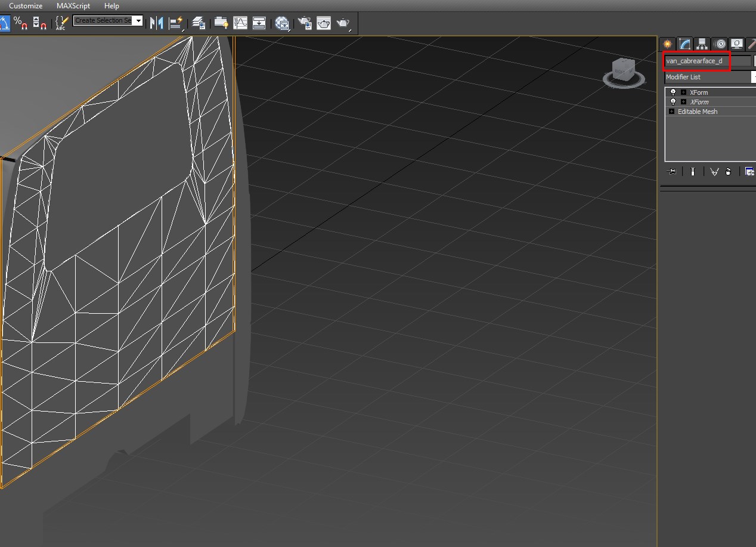The height and width of the screenshot is (547, 756).
Task: Click the van_cabrearface_d object name field
Action: click(708, 61)
